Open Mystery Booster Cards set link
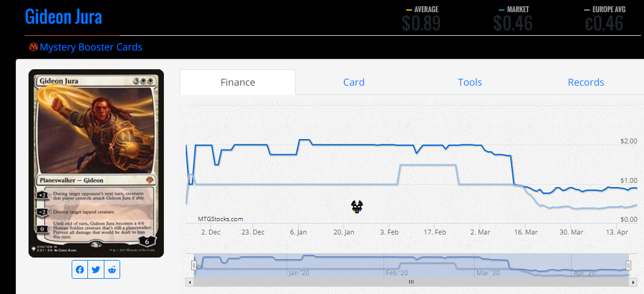The height and width of the screenshot is (294, 644). (91, 47)
